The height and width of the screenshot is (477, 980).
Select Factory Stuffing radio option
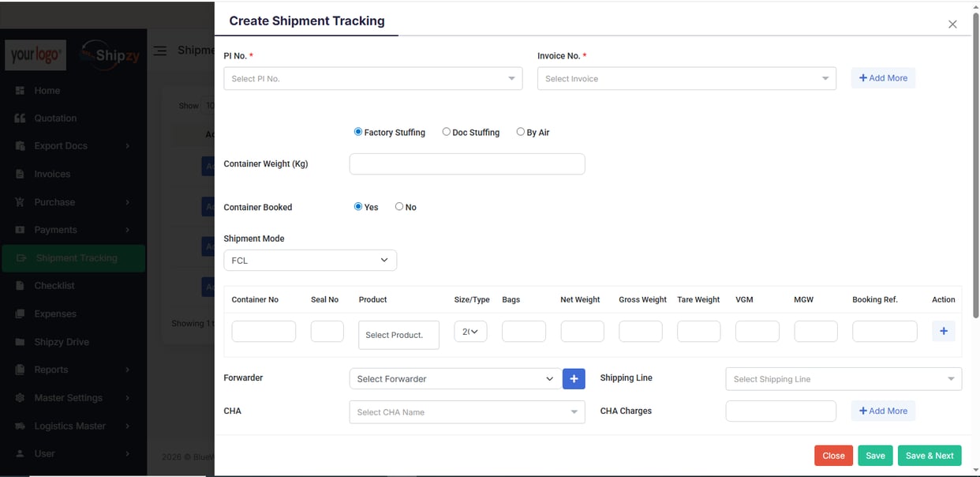[x=358, y=132]
